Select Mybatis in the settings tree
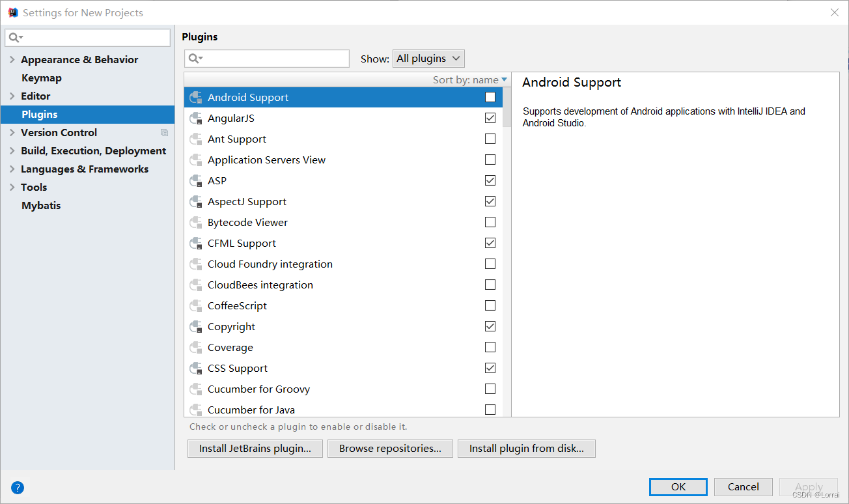 click(x=41, y=206)
